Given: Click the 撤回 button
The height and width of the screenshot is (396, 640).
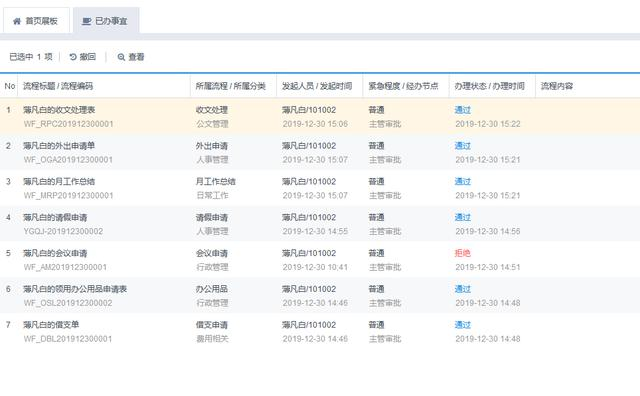Looking at the screenshot, I should 82,57.
